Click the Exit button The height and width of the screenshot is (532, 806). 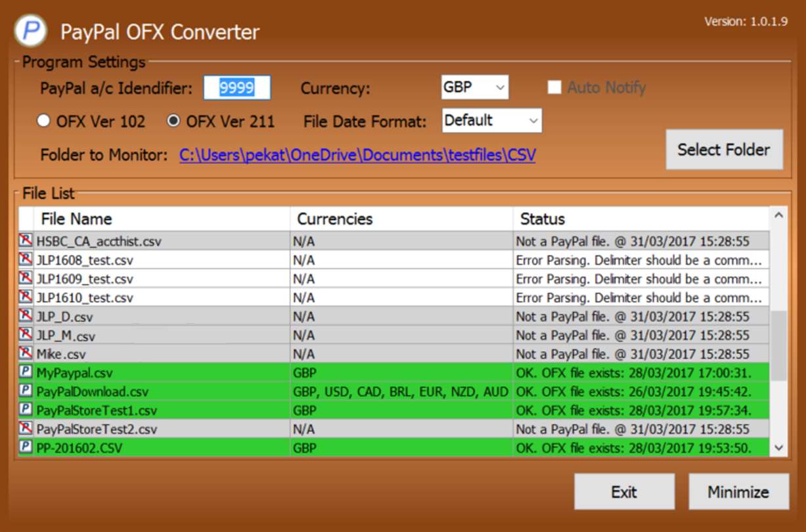click(x=624, y=492)
